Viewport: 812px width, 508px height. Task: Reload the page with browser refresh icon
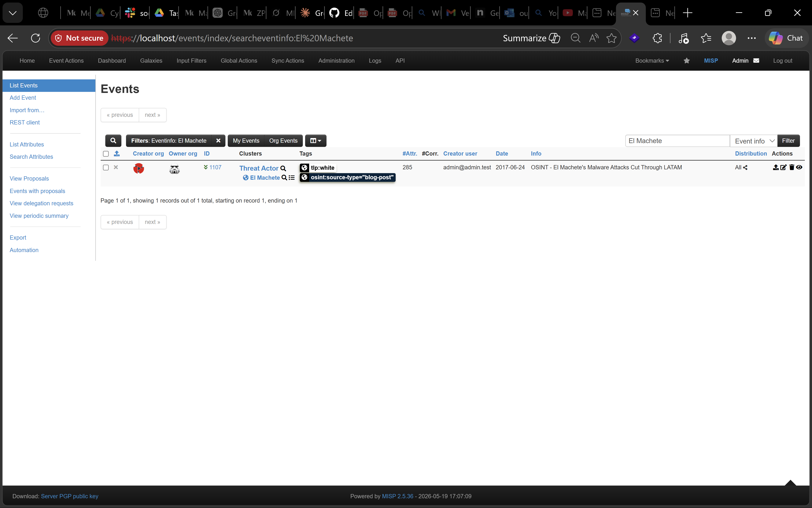tap(36, 38)
